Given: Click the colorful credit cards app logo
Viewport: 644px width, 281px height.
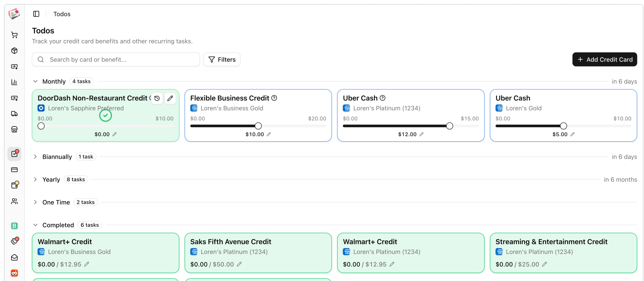Looking at the screenshot, I should tap(14, 14).
